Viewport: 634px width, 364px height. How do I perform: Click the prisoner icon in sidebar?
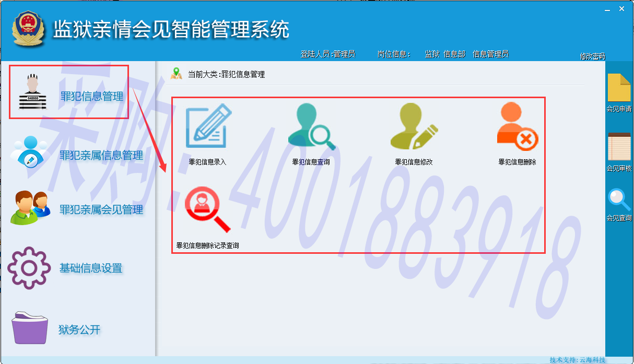32,92
